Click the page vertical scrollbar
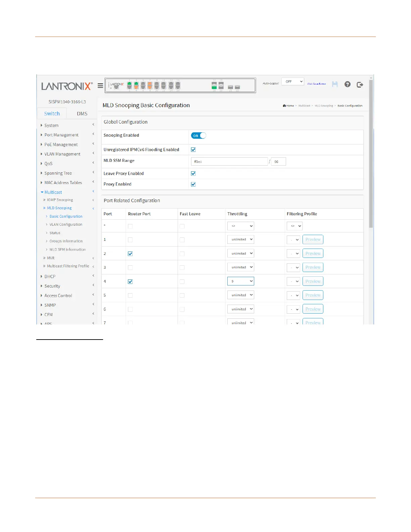Screen dimensions: 411x532 371,154
